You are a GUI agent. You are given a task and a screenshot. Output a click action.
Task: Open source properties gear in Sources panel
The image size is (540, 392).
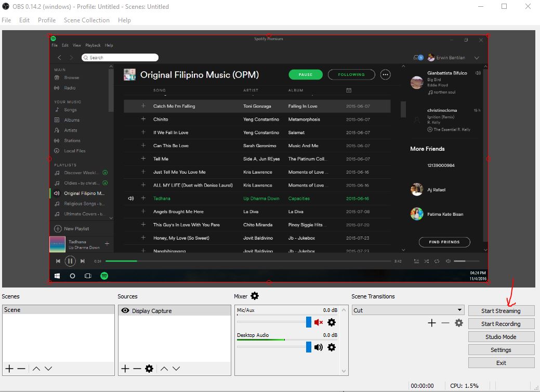coord(149,369)
